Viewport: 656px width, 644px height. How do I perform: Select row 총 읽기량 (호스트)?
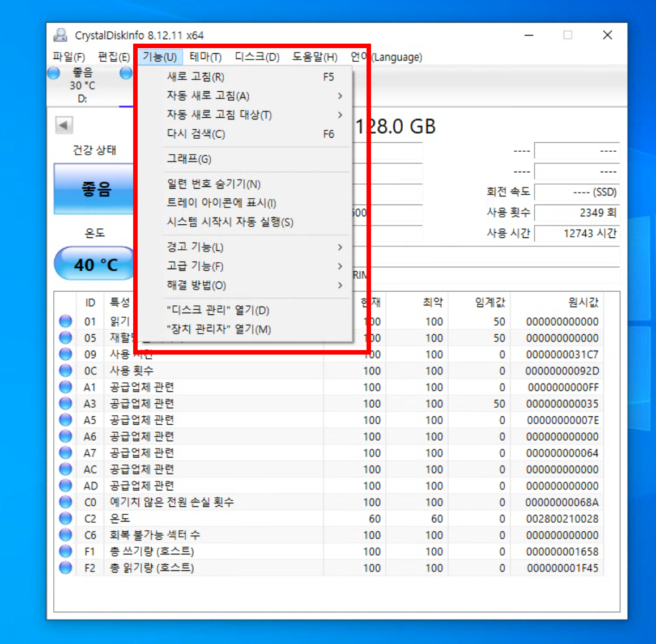click(x=329, y=568)
